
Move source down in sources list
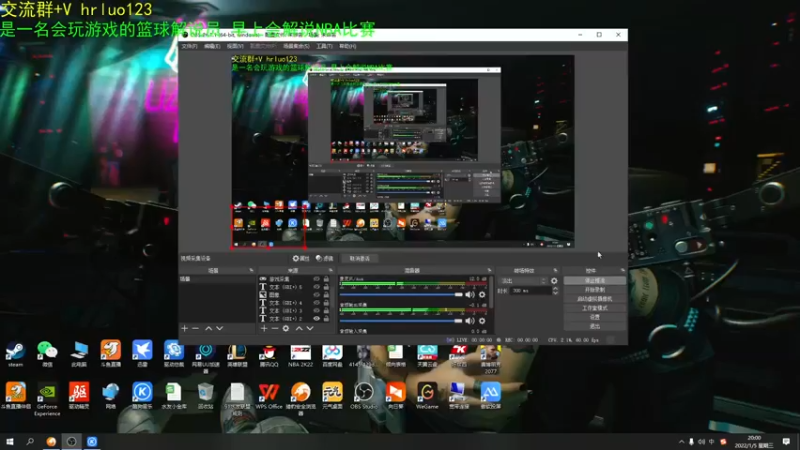tap(310, 329)
